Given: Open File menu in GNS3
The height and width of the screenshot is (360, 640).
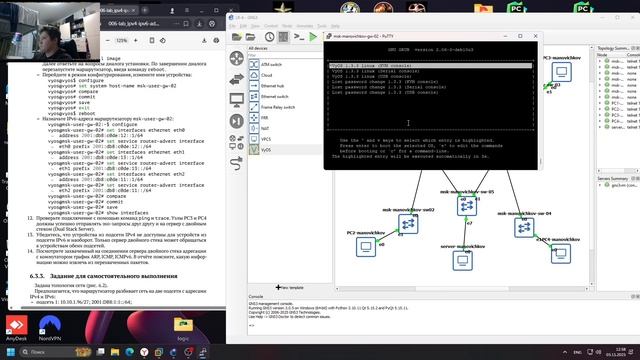Looking at the screenshot, I should [x=232, y=26].
